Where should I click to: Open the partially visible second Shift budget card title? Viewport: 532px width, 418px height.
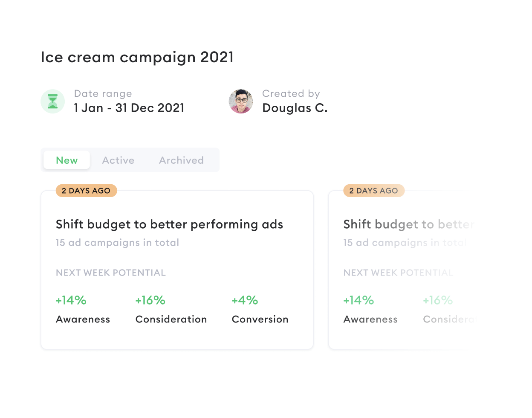(x=408, y=224)
